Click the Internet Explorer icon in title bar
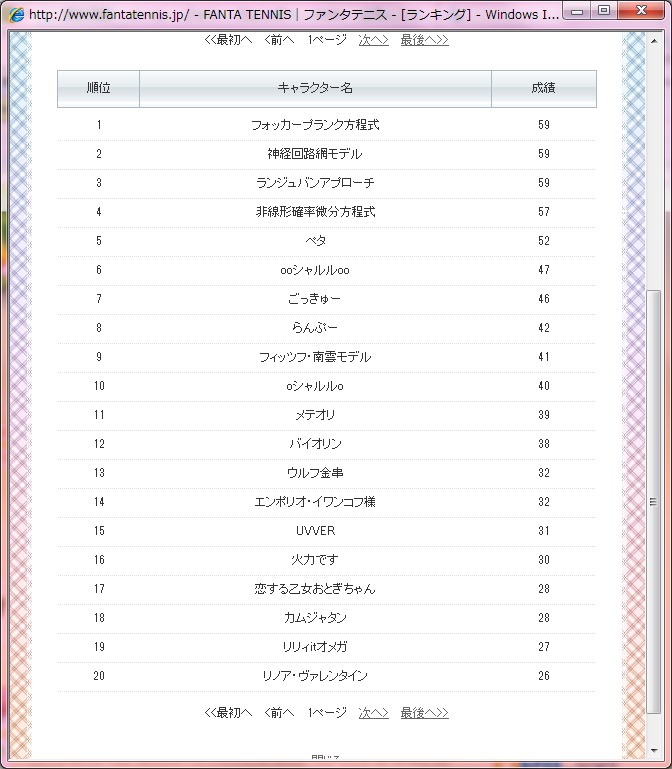 tap(16, 15)
